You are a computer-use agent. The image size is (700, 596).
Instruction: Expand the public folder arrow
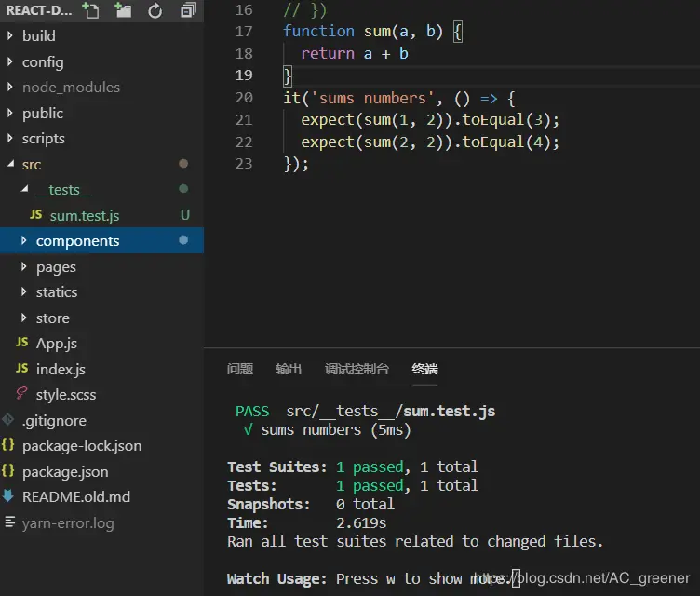(10, 113)
